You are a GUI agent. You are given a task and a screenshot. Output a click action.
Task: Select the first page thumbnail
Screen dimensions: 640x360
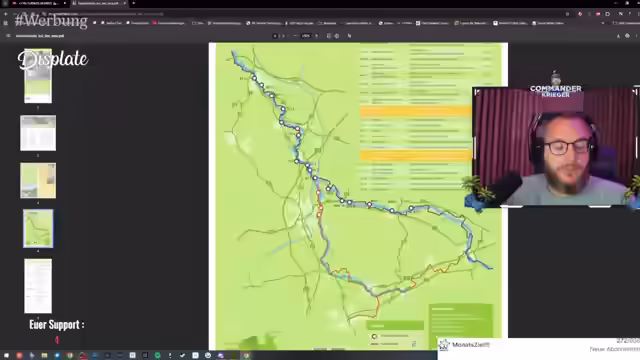(x=38, y=76)
